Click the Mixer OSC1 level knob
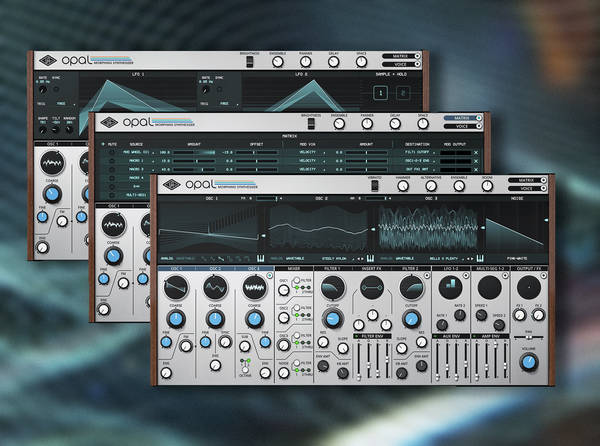The image size is (600, 446). point(284,290)
